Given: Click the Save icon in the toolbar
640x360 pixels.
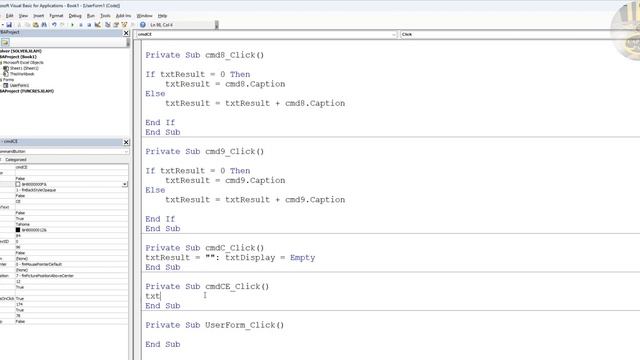Looking at the screenshot, I should pos(9,25).
